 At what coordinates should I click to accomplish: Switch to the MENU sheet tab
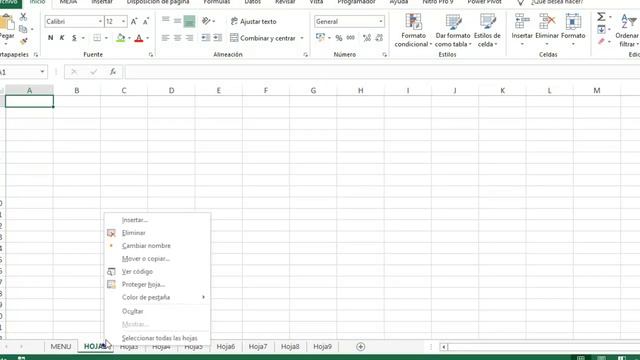point(61,347)
